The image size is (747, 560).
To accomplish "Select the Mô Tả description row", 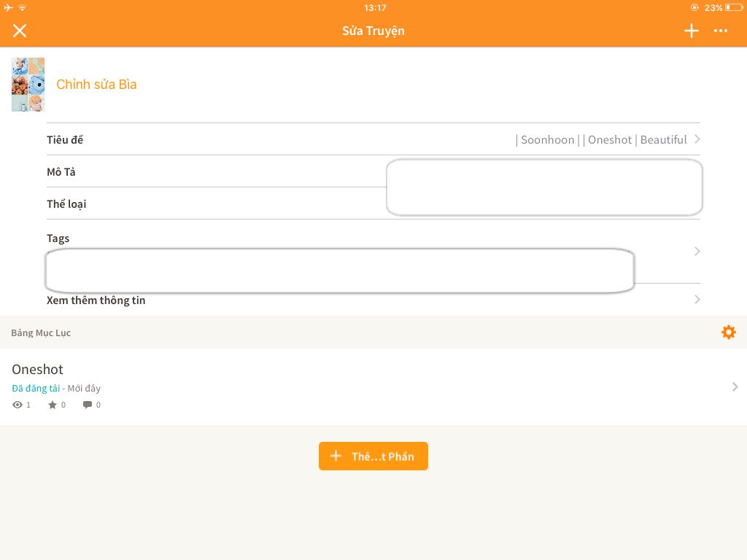I will 61,172.
